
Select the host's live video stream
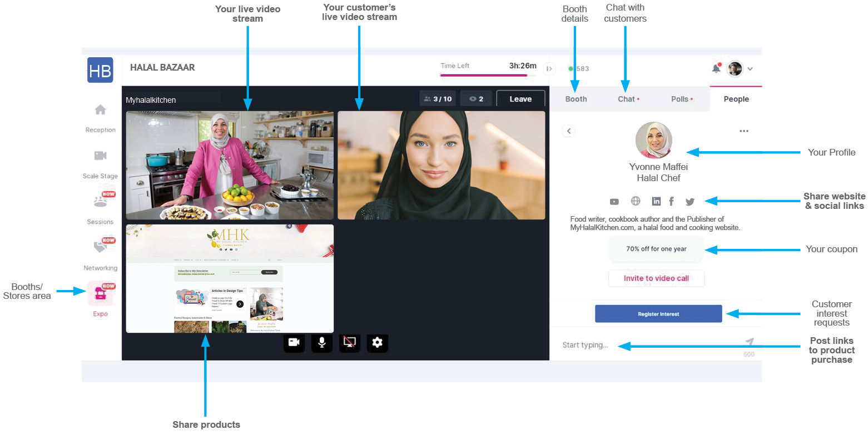[230, 165]
